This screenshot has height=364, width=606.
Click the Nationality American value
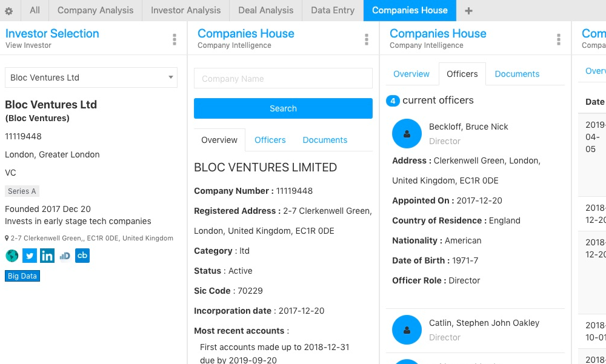coord(463,240)
